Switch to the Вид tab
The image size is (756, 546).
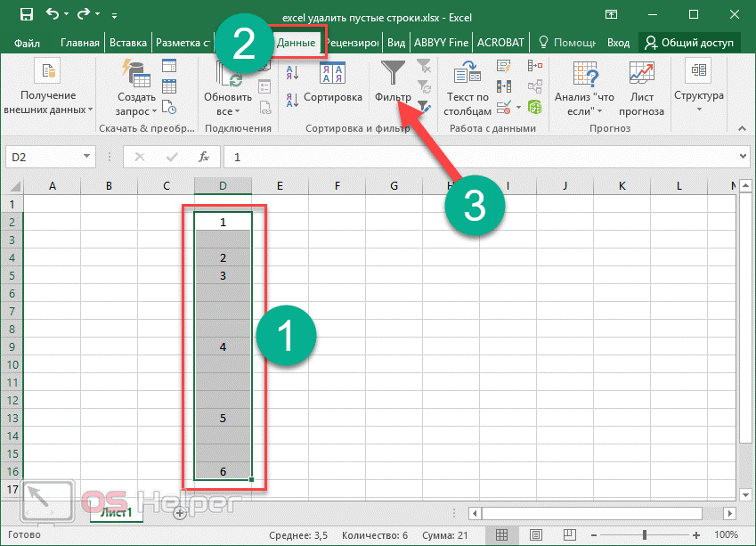pos(396,43)
